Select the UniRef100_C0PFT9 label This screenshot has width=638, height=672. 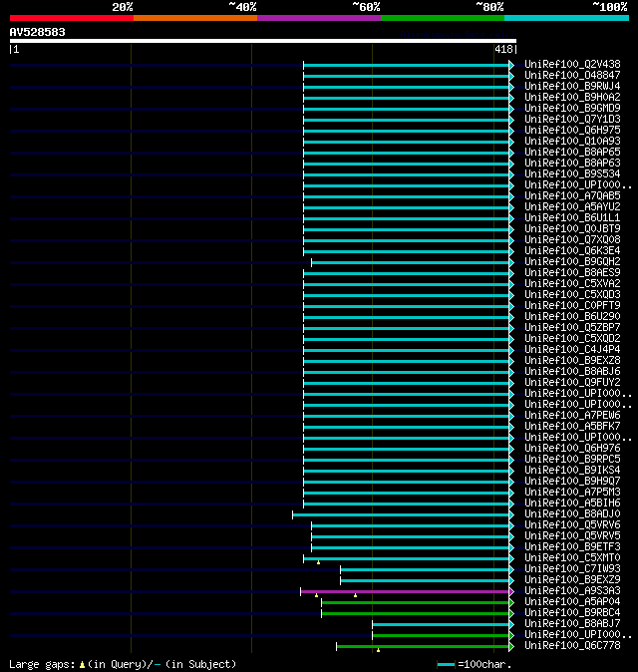pos(572,305)
